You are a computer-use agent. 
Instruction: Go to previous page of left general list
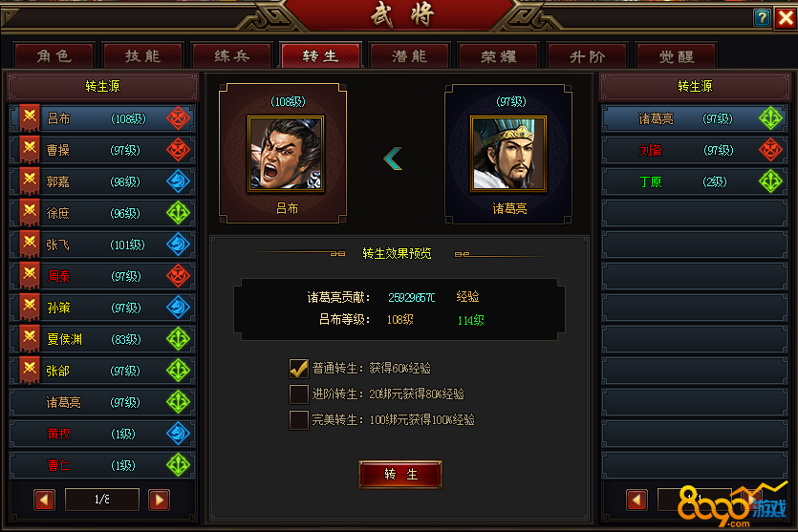[x=44, y=500]
